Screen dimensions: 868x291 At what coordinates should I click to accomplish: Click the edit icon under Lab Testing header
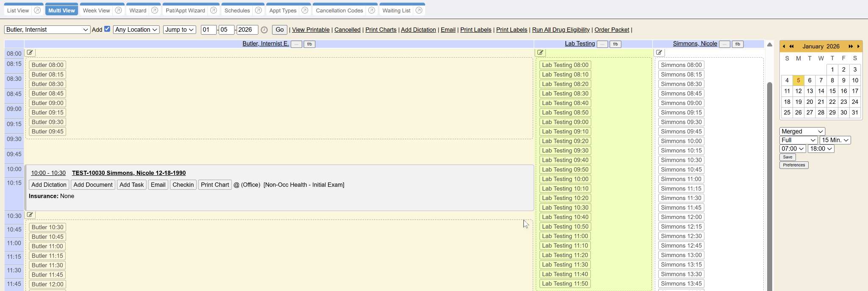click(x=540, y=53)
